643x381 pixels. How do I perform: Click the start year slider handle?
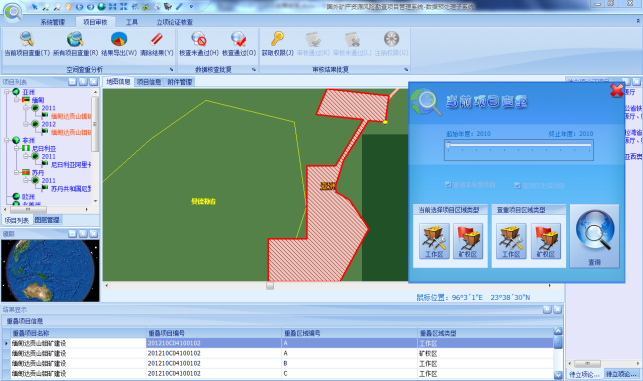448,145
